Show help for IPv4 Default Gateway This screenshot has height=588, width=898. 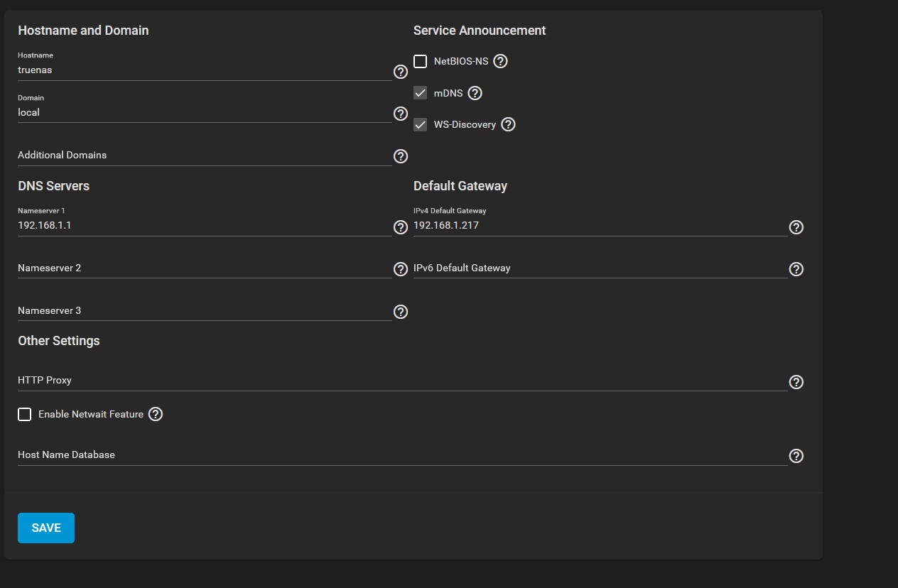point(796,227)
